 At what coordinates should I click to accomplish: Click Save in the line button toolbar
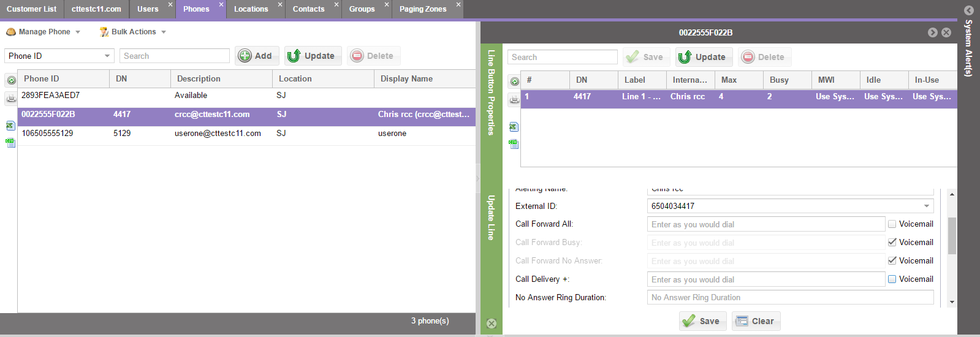point(646,57)
